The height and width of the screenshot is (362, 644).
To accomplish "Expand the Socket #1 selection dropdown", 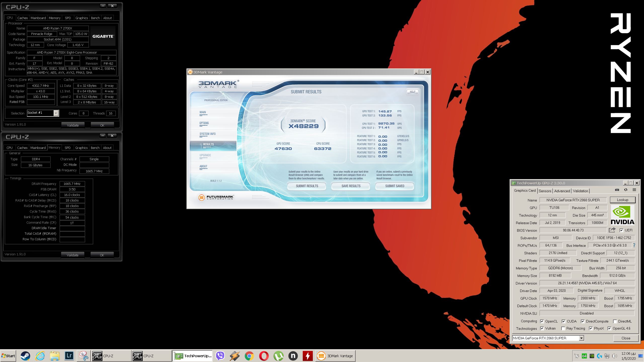I will pos(56,113).
